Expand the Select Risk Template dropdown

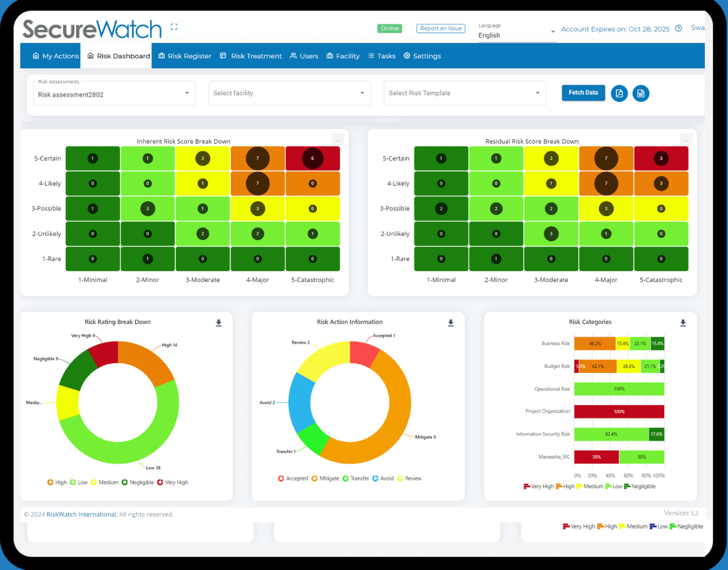coord(537,92)
